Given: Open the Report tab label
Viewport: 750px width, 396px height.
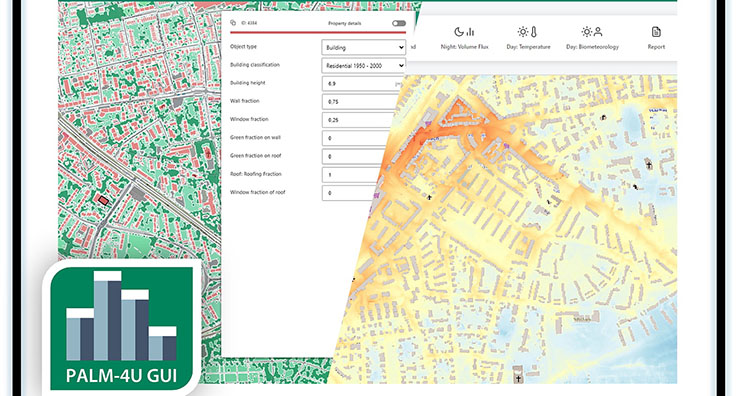Looking at the screenshot, I should point(656,47).
